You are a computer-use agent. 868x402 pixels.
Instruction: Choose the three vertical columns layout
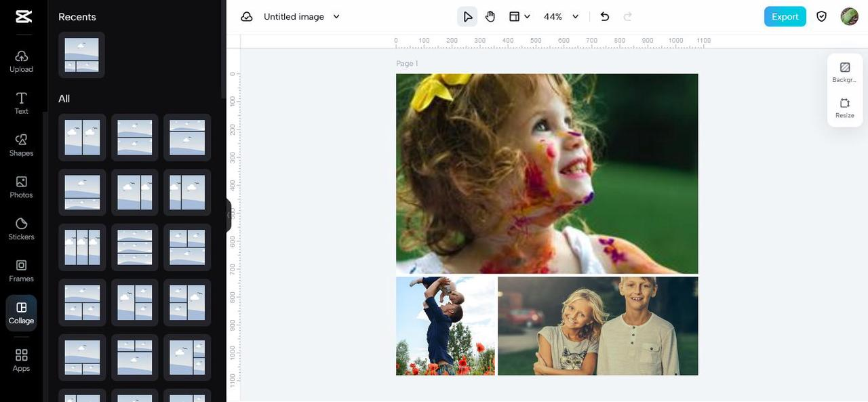[82, 247]
